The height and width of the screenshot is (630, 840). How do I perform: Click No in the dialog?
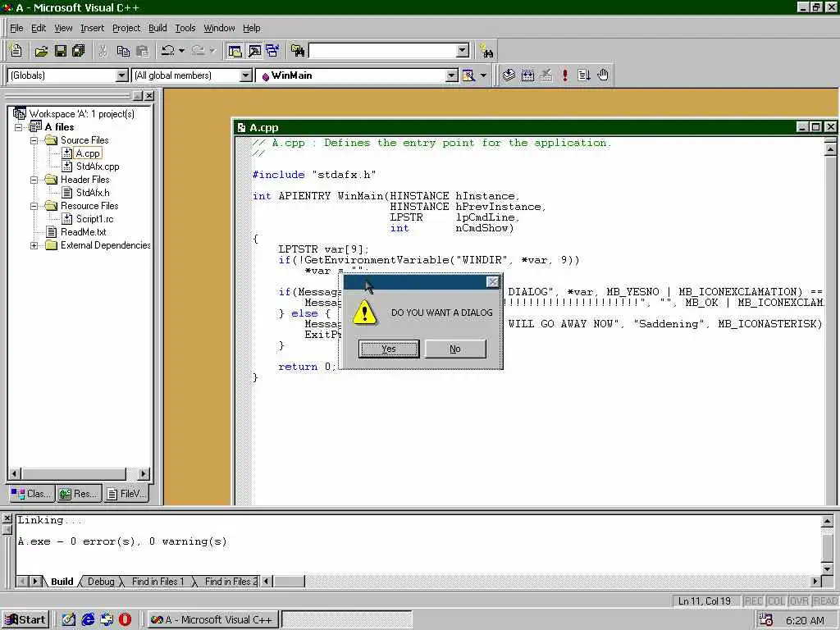click(455, 349)
